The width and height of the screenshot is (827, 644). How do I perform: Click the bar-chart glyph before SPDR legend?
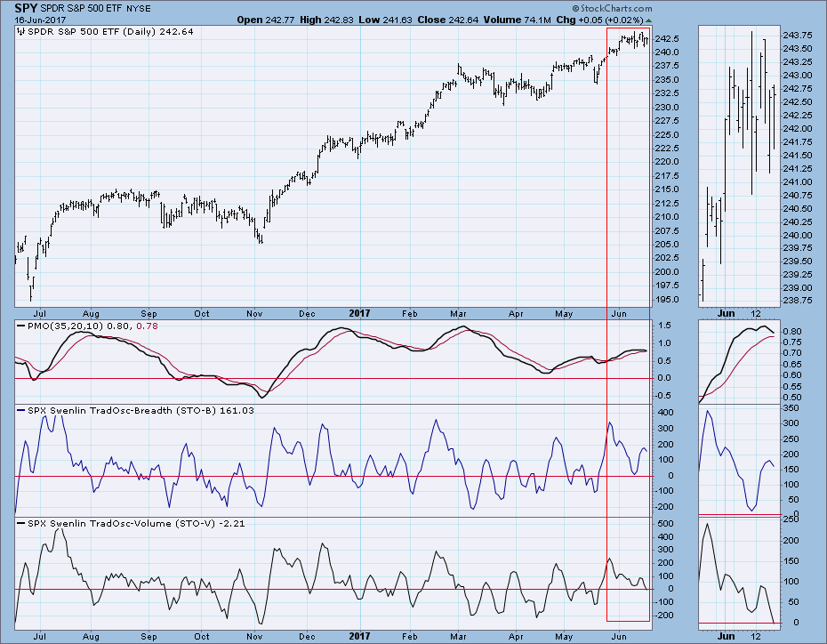[x=20, y=32]
